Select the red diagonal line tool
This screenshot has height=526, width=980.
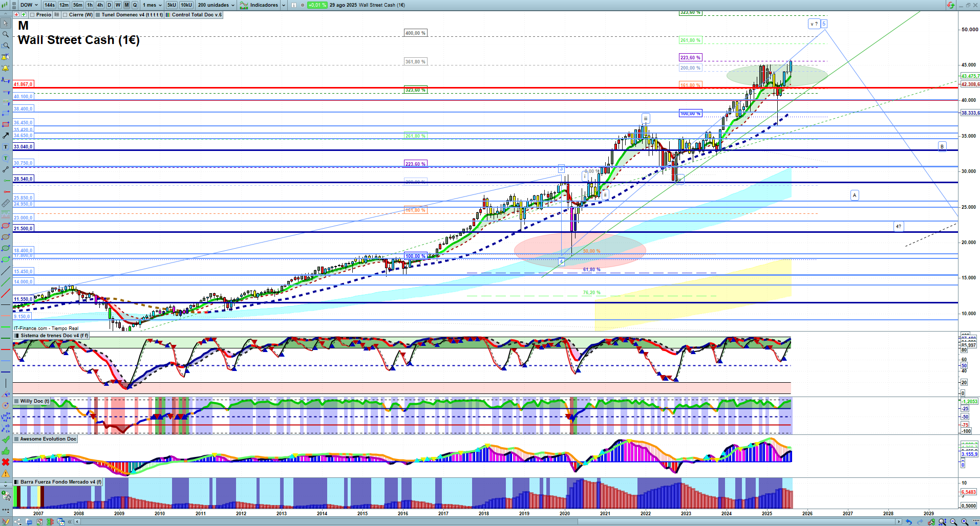point(6,293)
